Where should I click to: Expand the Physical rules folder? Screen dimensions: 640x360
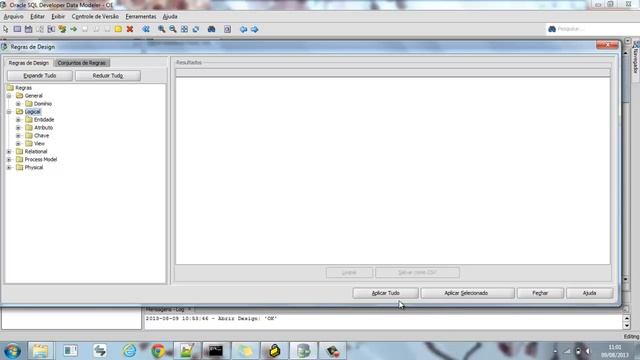(x=9, y=167)
